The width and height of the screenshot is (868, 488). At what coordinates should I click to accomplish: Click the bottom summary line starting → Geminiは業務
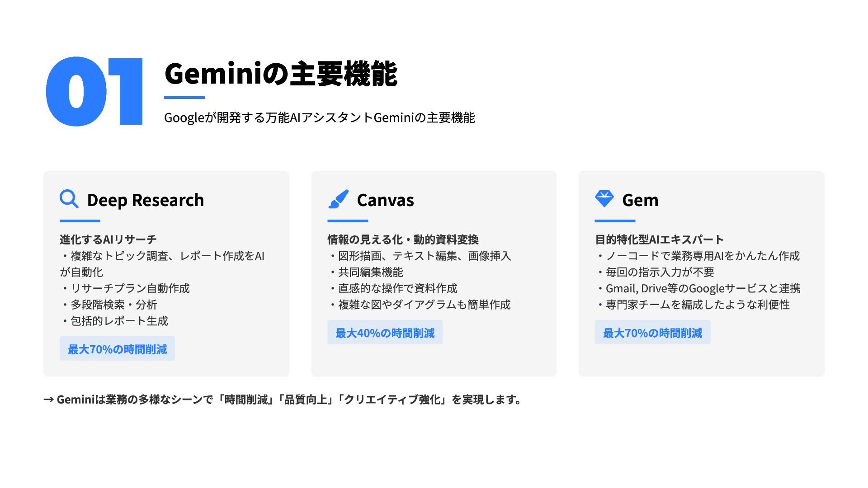pyautogui.click(x=283, y=399)
